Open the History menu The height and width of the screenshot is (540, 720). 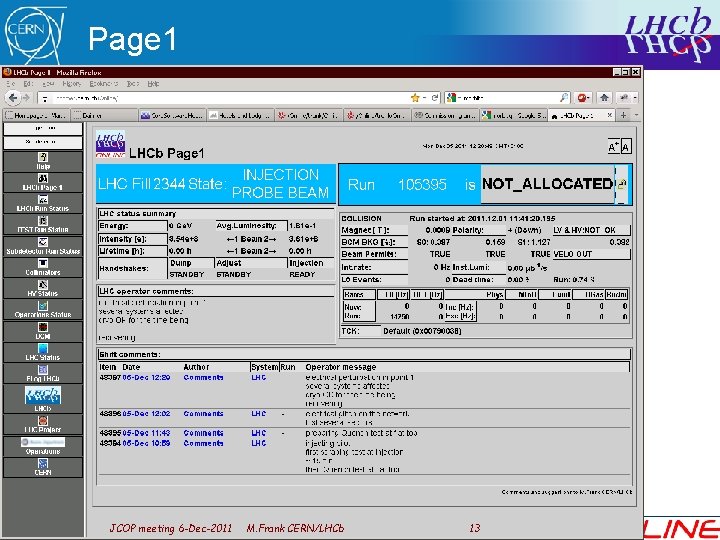(x=72, y=84)
